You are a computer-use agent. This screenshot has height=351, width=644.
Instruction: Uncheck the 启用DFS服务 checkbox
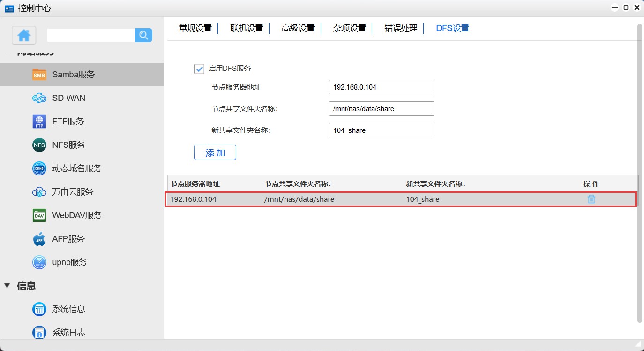pos(199,69)
